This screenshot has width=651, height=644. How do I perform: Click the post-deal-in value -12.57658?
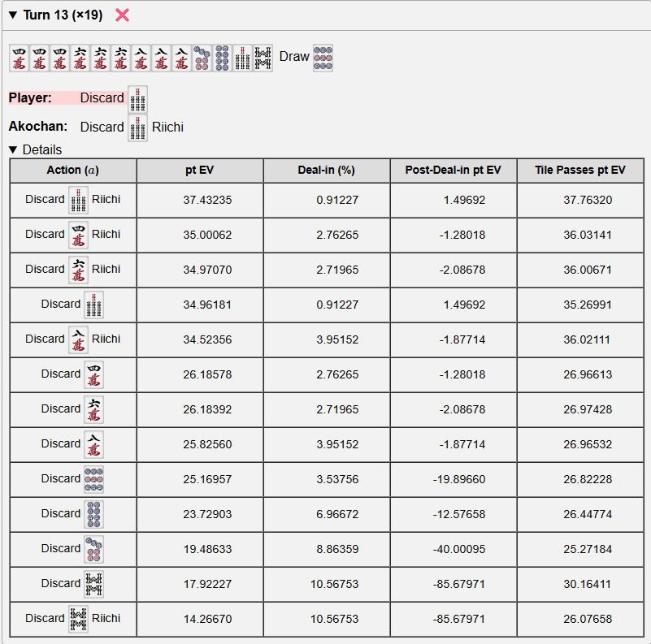458,514
